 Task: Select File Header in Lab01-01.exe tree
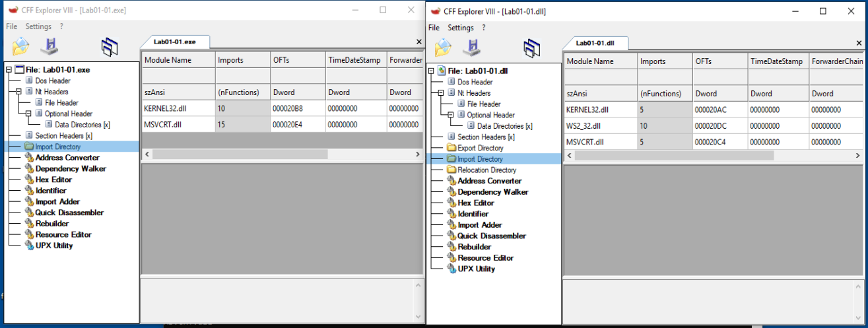point(61,102)
